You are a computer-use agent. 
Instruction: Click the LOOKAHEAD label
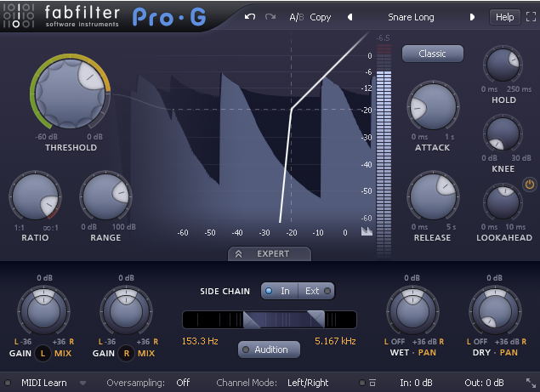(504, 238)
